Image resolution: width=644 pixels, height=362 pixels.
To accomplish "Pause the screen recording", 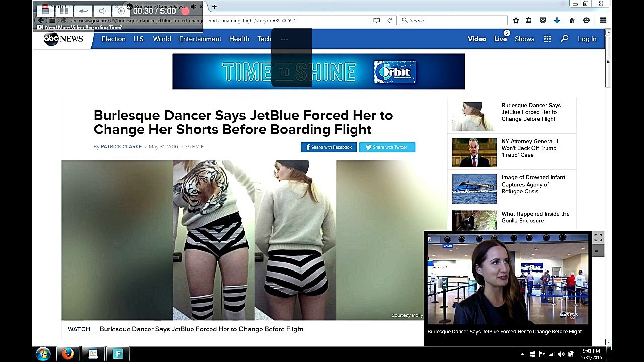I will pyautogui.click(x=64, y=10).
